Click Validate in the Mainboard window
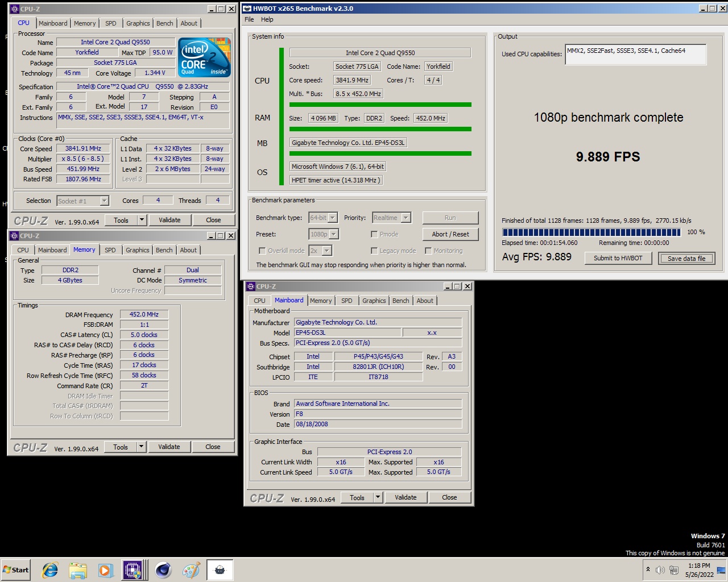Image resolution: width=728 pixels, height=582 pixels. [406, 497]
